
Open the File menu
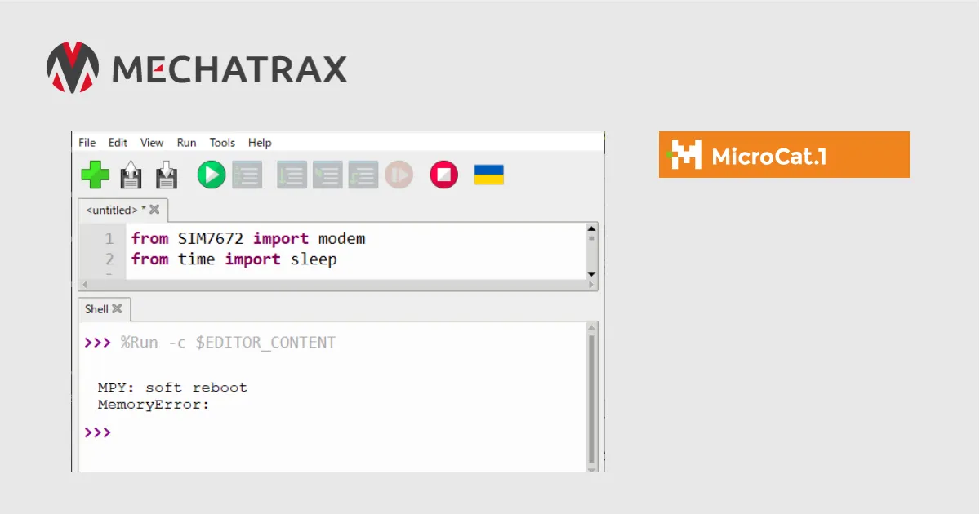[87, 142]
